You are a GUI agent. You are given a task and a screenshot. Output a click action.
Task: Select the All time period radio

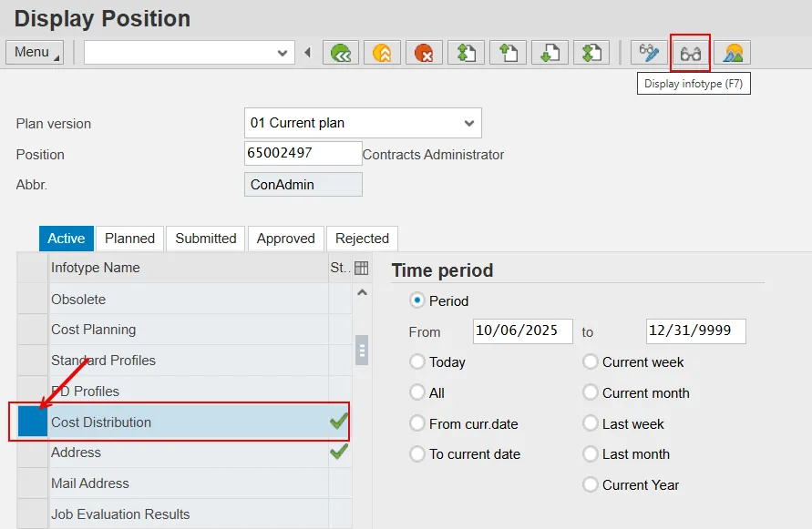click(417, 393)
